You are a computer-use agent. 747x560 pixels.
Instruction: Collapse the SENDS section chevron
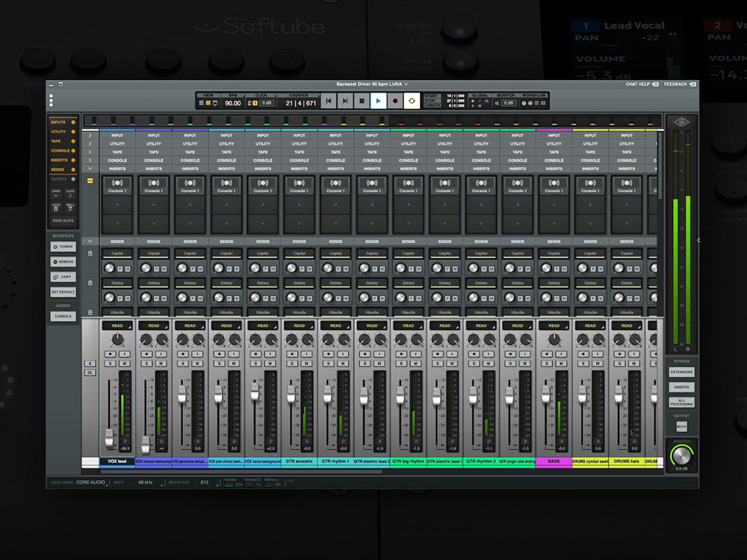(90, 241)
